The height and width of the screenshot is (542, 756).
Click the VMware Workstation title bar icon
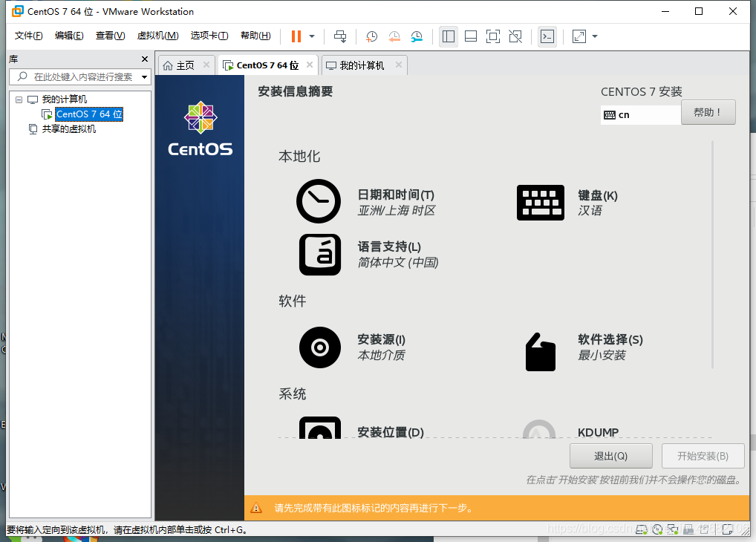tap(17, 11)
